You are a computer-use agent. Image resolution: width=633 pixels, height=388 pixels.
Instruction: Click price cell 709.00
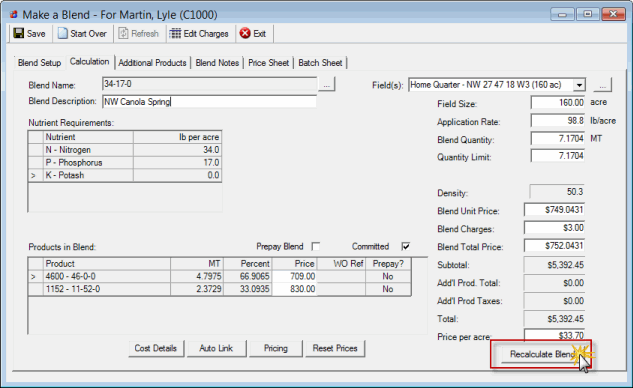tap(295, 277)
